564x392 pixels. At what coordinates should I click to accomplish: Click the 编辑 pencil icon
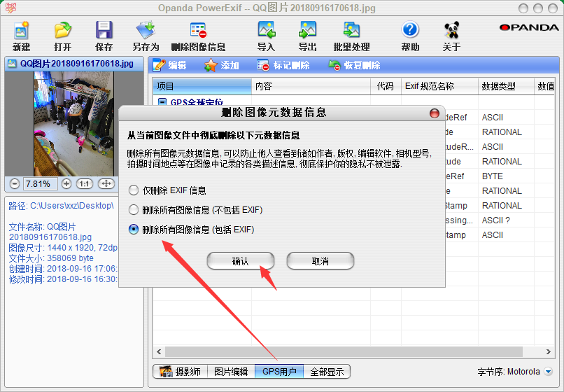click(x=159, y=65)
